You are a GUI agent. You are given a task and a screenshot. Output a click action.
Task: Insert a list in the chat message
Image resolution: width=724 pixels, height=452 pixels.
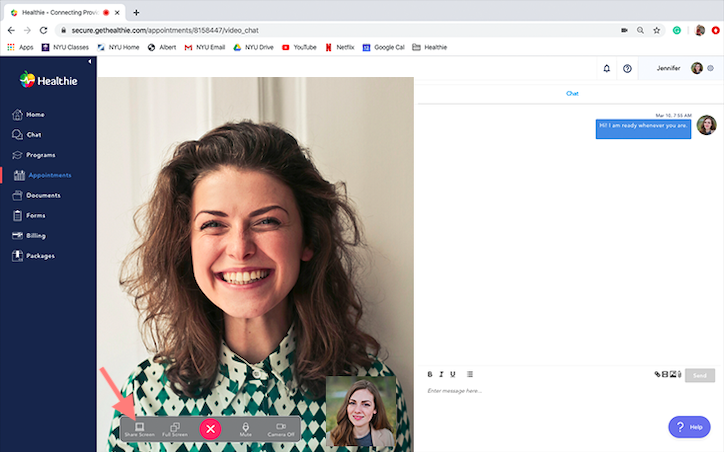[x=470, y=374]
